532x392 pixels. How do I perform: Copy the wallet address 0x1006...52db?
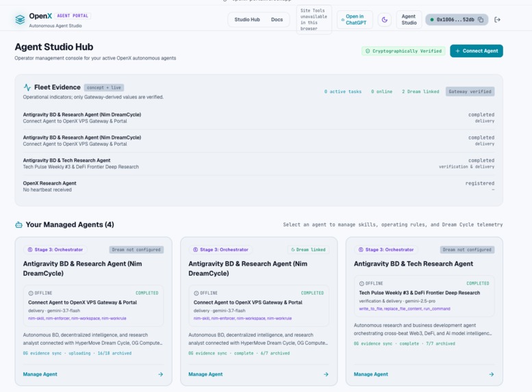(481, 20)
